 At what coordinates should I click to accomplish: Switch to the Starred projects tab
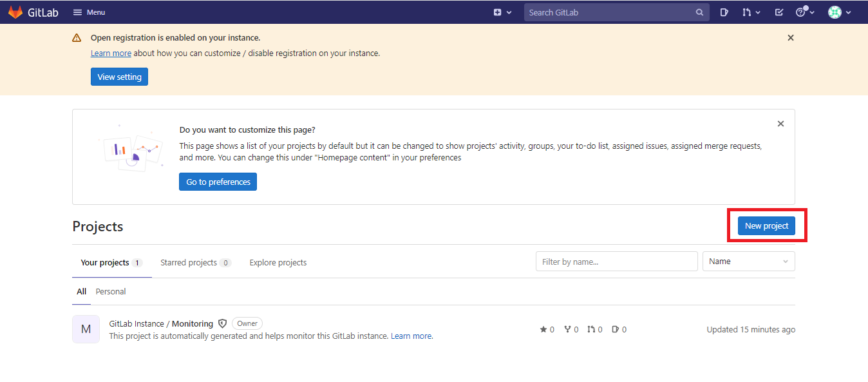[x=196, y=263]
